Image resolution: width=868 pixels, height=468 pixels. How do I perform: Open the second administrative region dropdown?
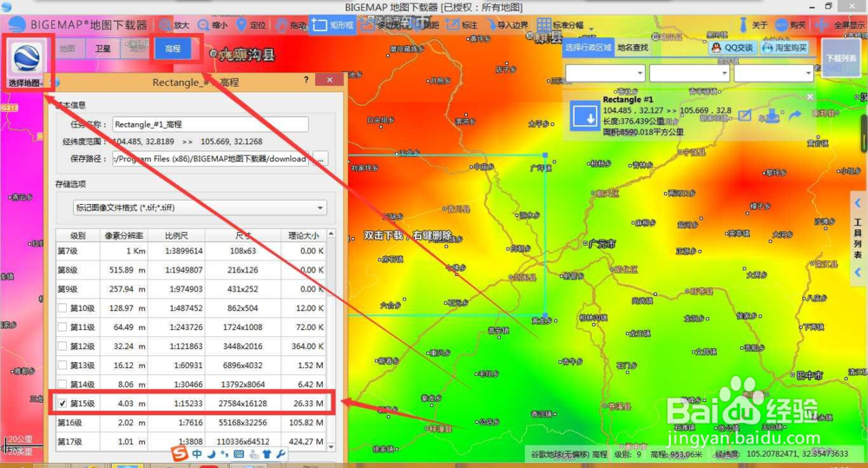(690, 73)
